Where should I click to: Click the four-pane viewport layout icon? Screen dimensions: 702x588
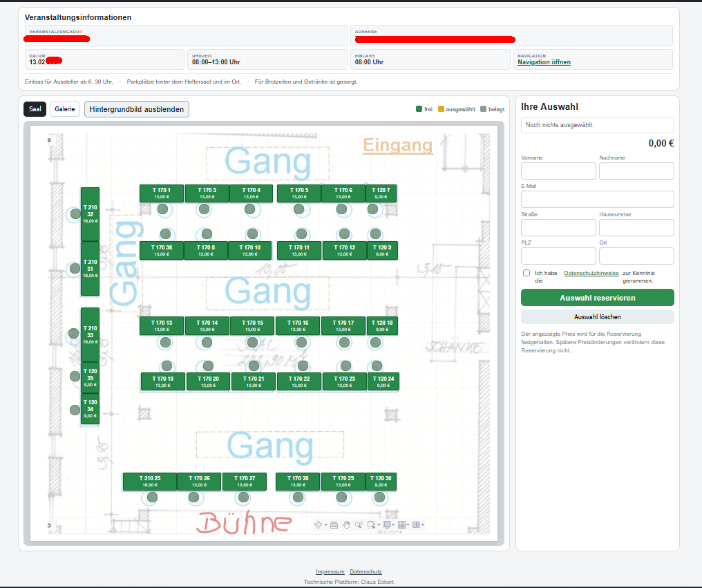[x=417, y=524]
